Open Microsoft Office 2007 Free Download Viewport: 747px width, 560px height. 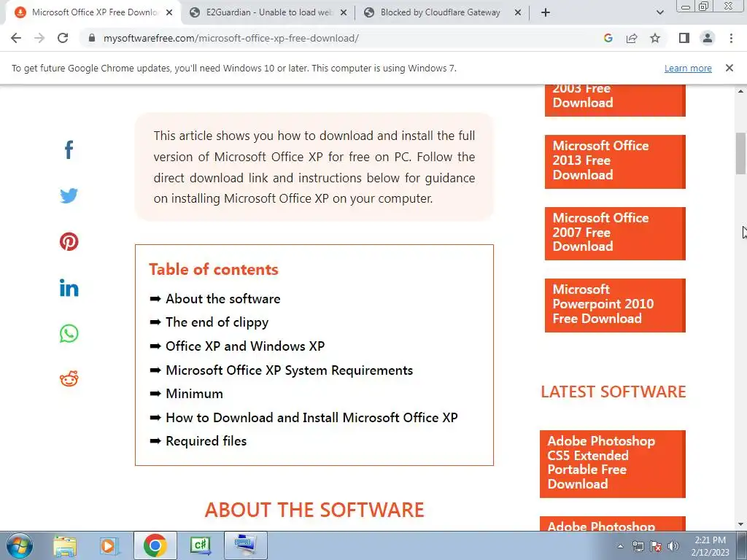pyautogui.click(x=614, y=234)
